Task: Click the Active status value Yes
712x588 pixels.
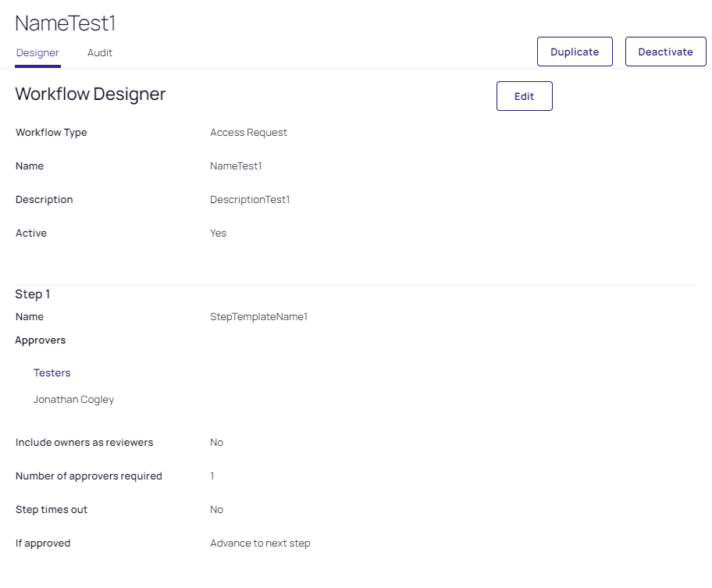Action: point(218,233)
